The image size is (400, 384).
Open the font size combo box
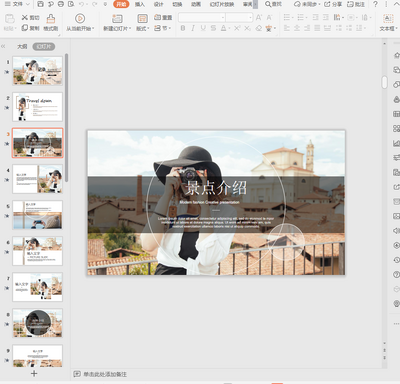239,17
